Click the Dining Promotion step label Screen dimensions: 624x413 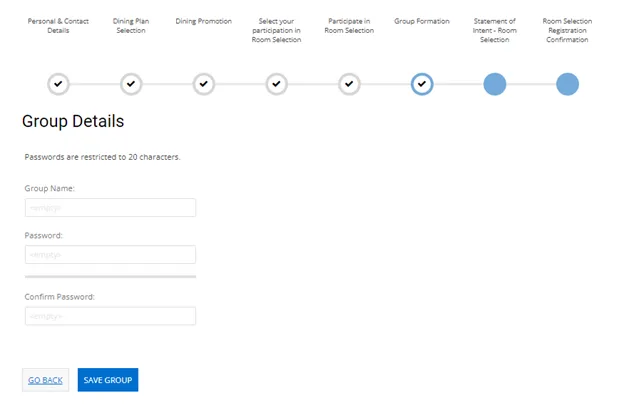point(204,21)
